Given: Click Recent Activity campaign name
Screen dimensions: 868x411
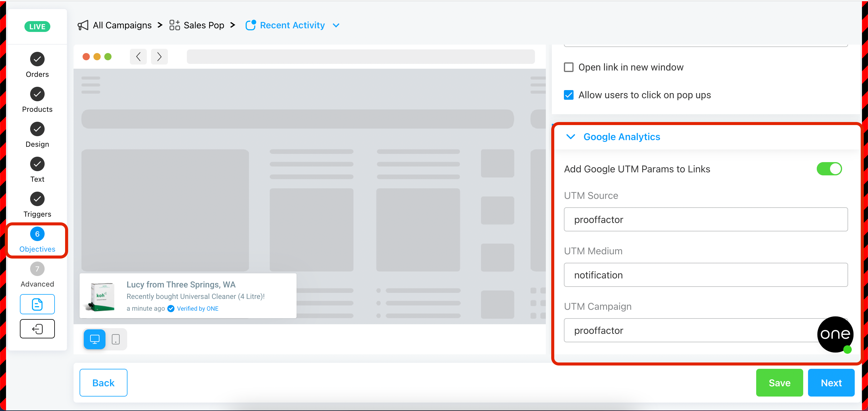Looking at the screenshot, I should click(x=292, y=25).
